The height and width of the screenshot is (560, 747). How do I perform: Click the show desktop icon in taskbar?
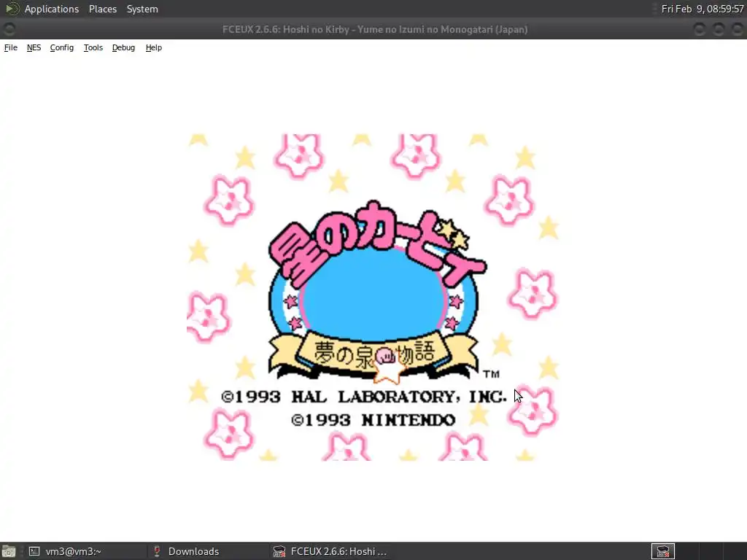[9, 551]
